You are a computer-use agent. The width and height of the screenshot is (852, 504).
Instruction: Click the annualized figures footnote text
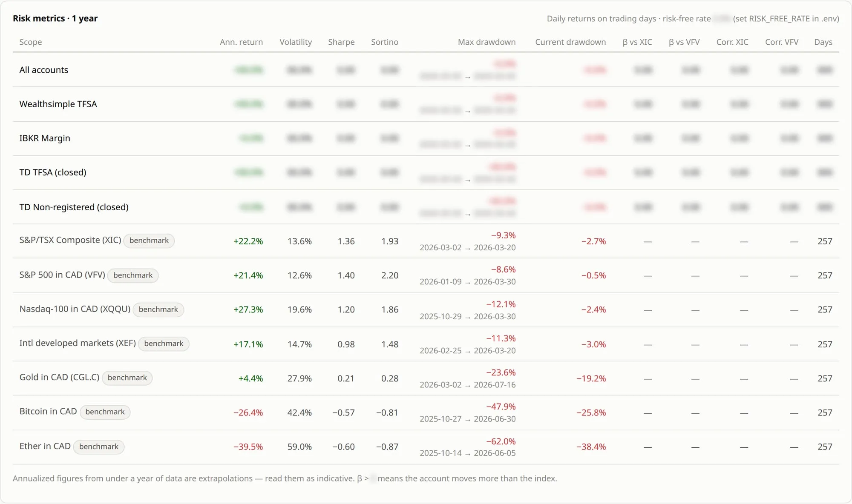click(285, 478)
